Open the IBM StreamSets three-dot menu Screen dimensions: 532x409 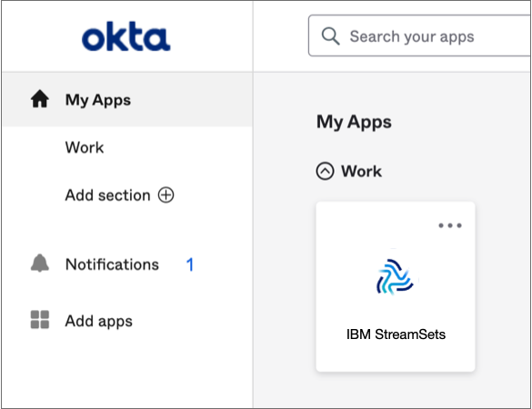[x=450, y=225]
